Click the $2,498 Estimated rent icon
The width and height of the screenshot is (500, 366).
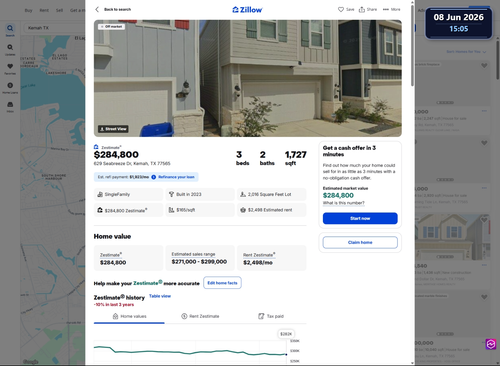pyautogui.click(x=243, y=210)
